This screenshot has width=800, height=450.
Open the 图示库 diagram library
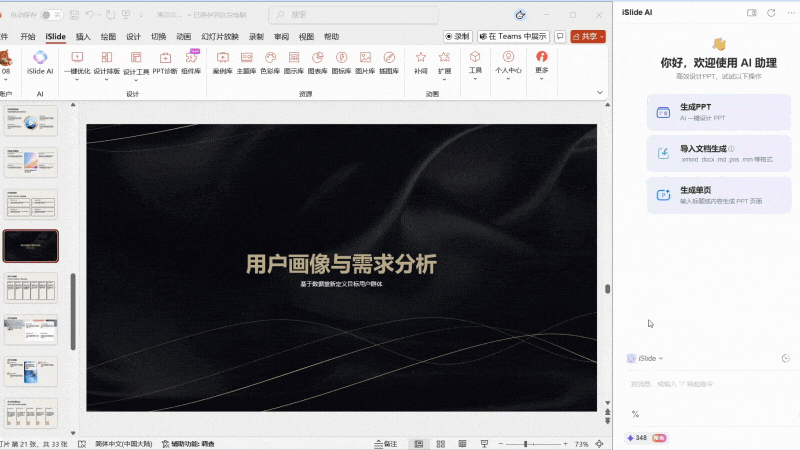(x=294, y=62)
